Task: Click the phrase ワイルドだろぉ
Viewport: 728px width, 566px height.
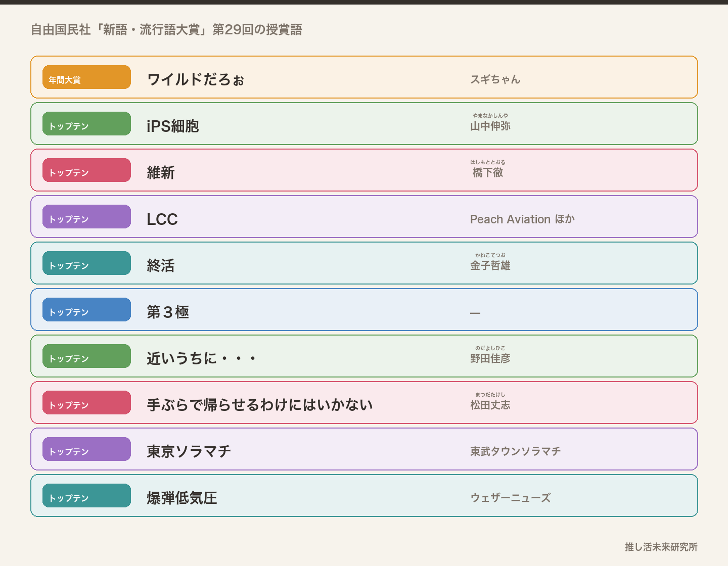Action: point(196,79)
